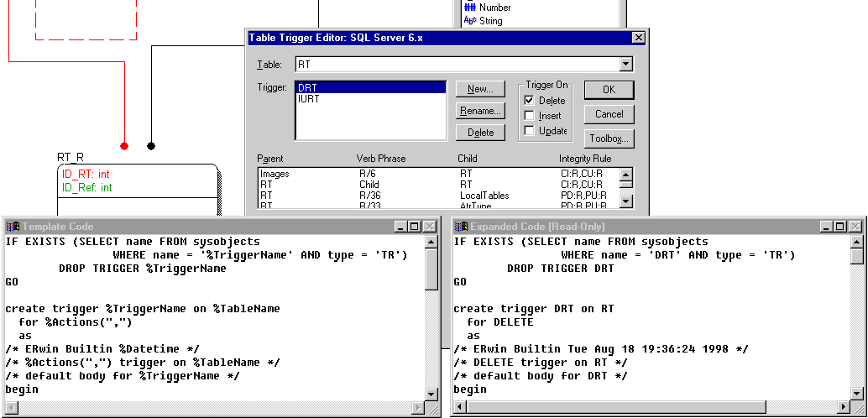
Task: Click the red dashed entity box
Action: coord(86,20)
